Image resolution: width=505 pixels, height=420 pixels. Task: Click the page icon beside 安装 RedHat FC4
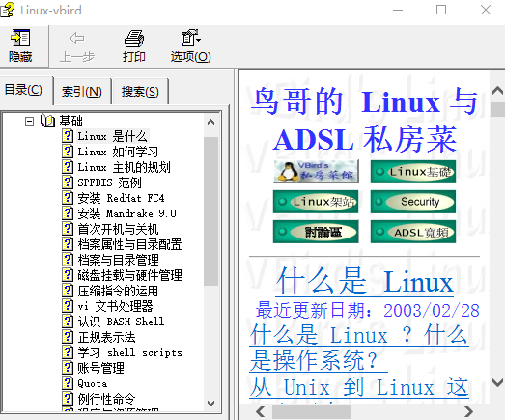tap(68, 198)
